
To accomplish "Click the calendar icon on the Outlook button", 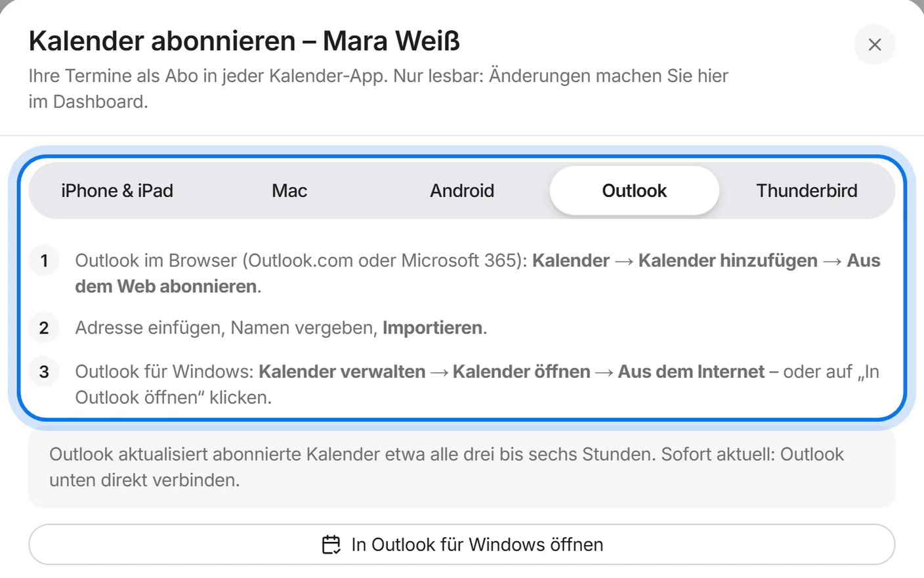I will pos(331,545).
